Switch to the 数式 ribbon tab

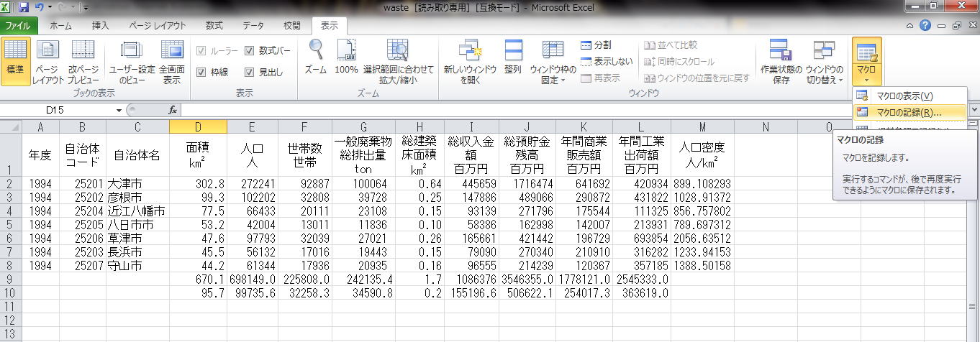click(214, 25)
